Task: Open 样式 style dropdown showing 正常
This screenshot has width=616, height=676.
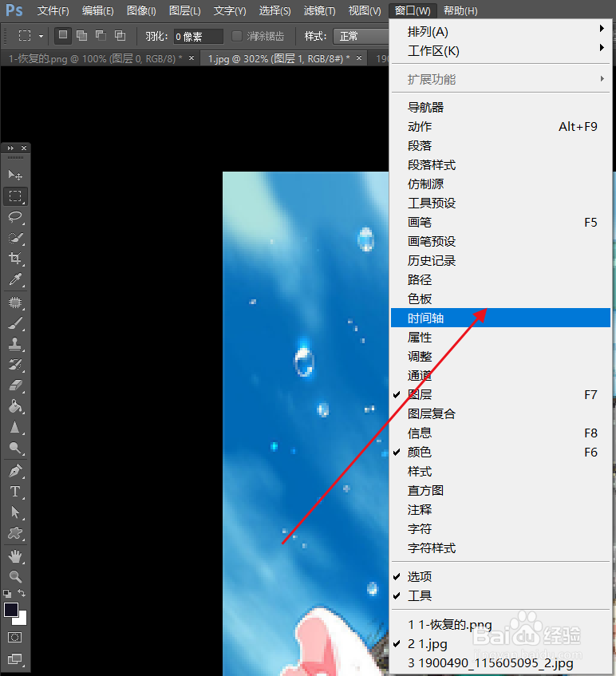Action: pyautogui.click(x=361, y=36)
